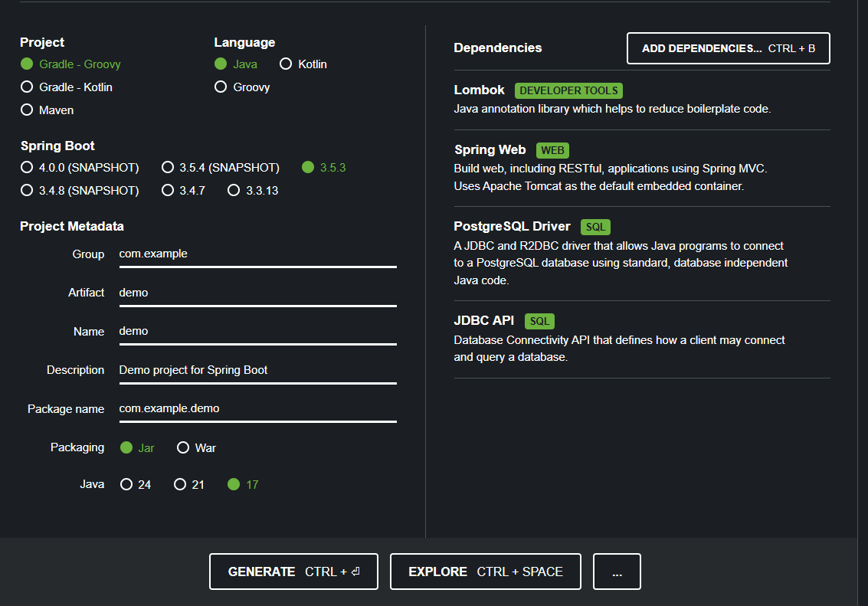Image resolution: width=868 pixels, height=606 pixels.
Task: Click the Packaging label
Action: [77, 447]
